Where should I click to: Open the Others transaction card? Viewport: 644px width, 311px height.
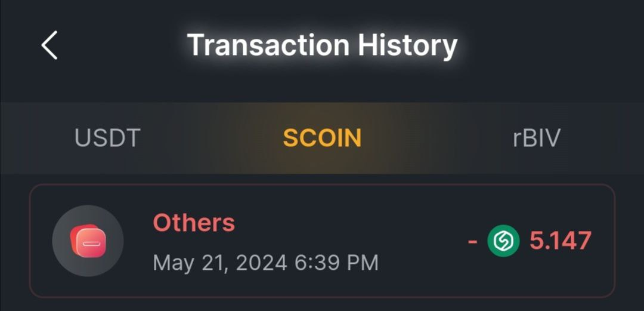click(322, 241)
